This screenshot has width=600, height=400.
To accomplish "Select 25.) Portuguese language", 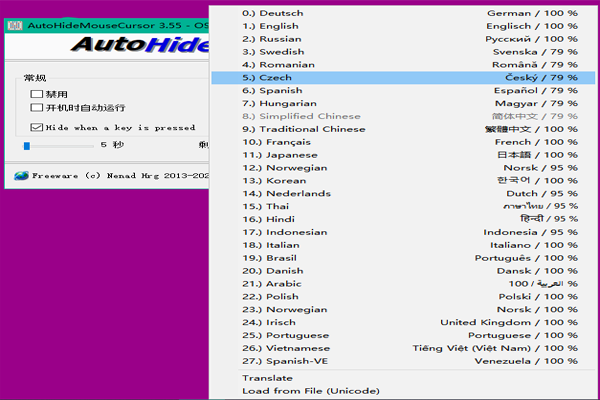I will (x=403, y=335).
